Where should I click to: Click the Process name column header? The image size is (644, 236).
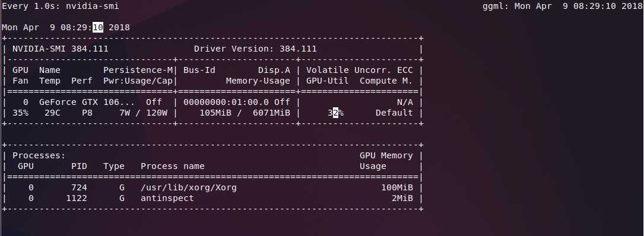click(173, 166)
